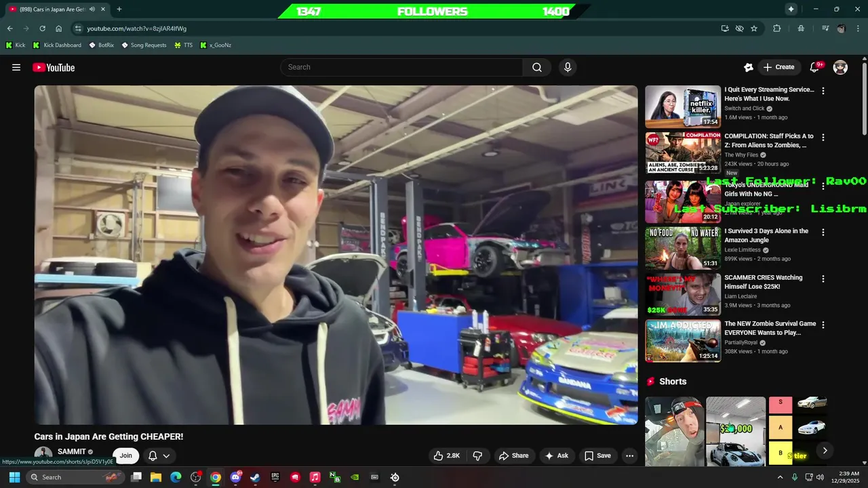This screenshot has width=868, height=488.
Task: Open 'SCAMMER CRIES Watching Himself Lose $25K!' title
Action: click(763, 282)
